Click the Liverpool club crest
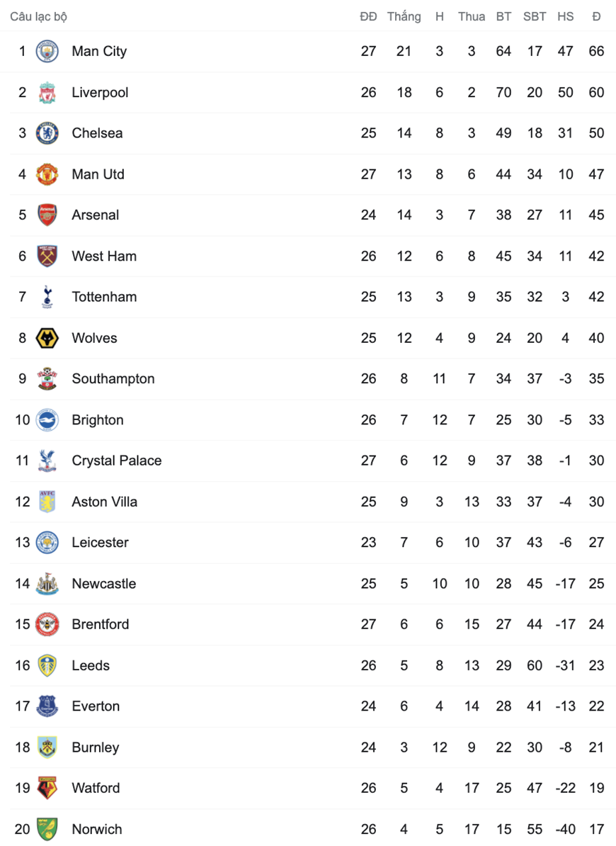The image size is (616, 846). tap(47, 92)
